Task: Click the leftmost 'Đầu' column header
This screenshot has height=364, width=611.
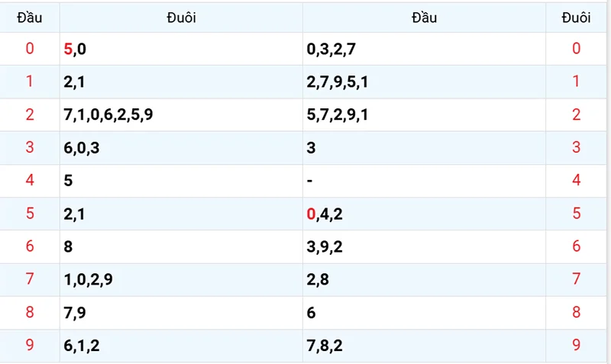Action: coord(30,18)
